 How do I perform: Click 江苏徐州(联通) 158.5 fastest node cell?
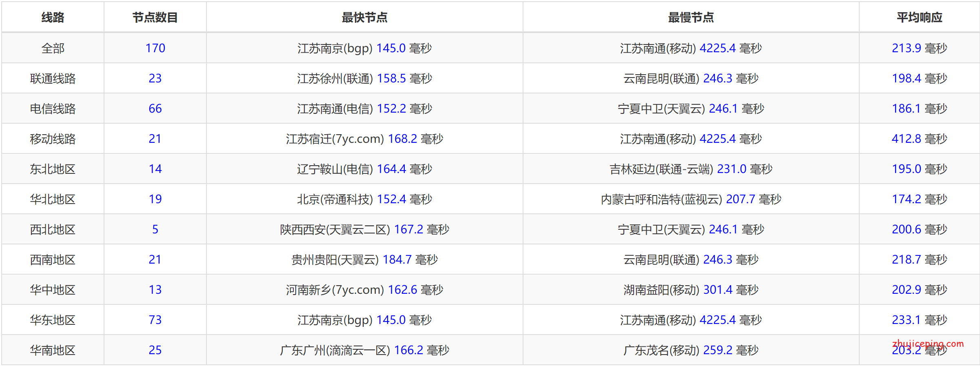[364, 78]
